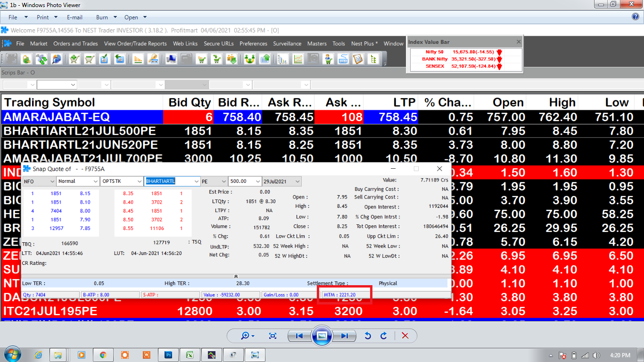Click the line graph toolbar icon
The height and width of the screenshot is (362, 644).
(x=298, y=59)
